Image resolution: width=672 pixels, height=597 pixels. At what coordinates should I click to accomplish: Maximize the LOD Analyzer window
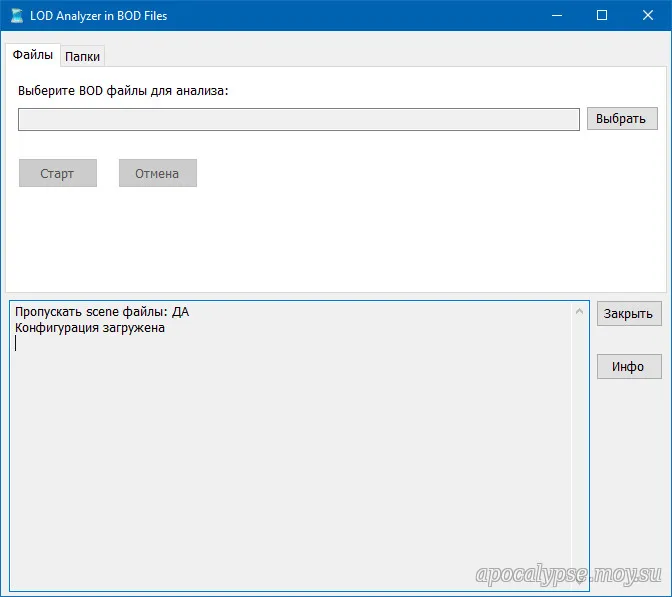click(602, 15)
